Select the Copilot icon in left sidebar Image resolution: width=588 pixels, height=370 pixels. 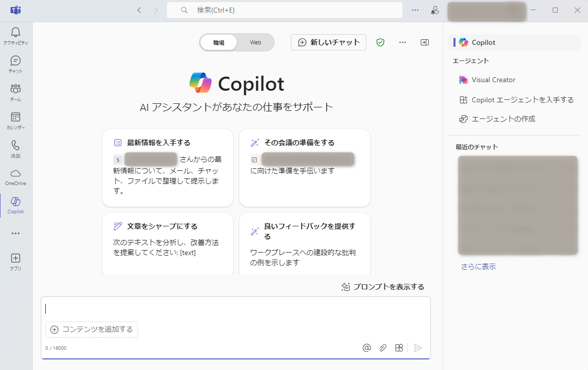click(x=16, y=202)
